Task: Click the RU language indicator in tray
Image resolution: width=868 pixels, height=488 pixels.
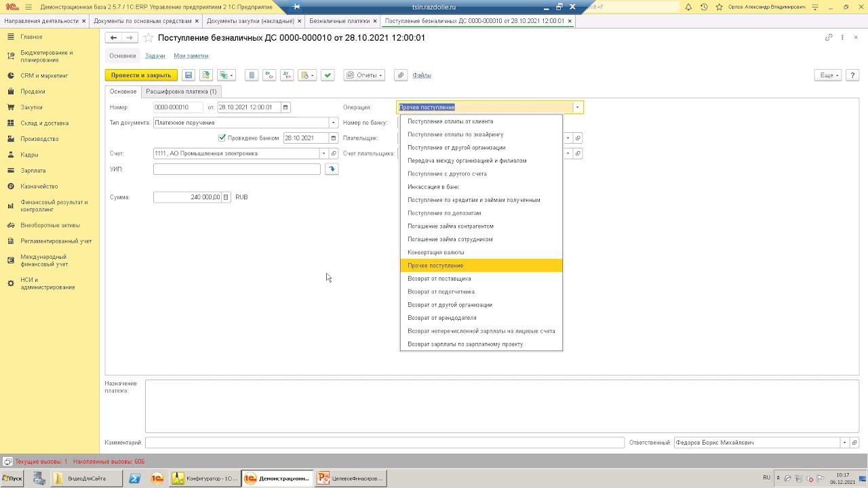Action: (766, 478)
